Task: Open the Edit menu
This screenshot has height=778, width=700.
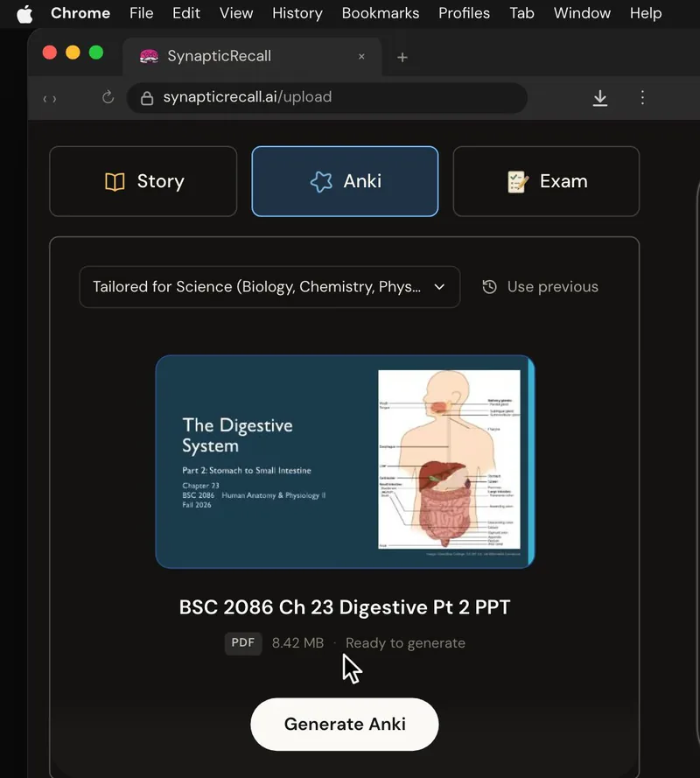Action: tap(186, 13)
